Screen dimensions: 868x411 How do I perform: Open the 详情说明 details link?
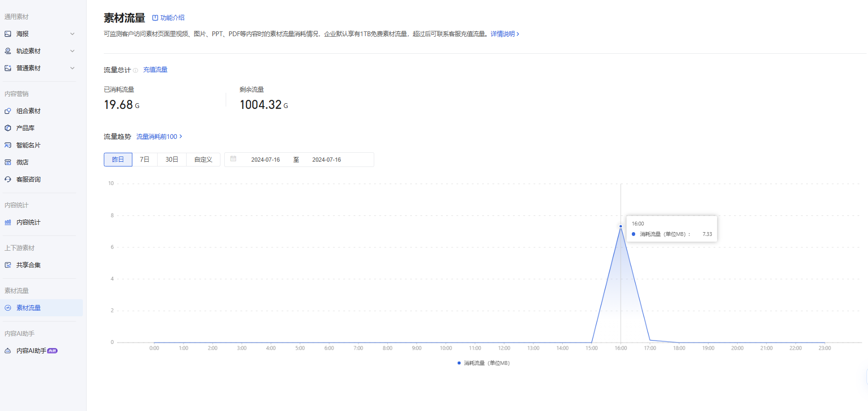pos(505,34)
